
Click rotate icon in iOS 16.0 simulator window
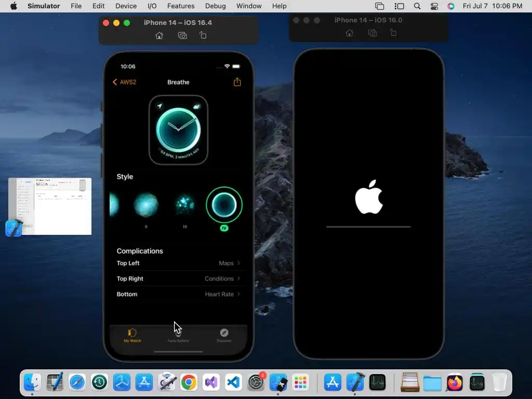point(393,33)
